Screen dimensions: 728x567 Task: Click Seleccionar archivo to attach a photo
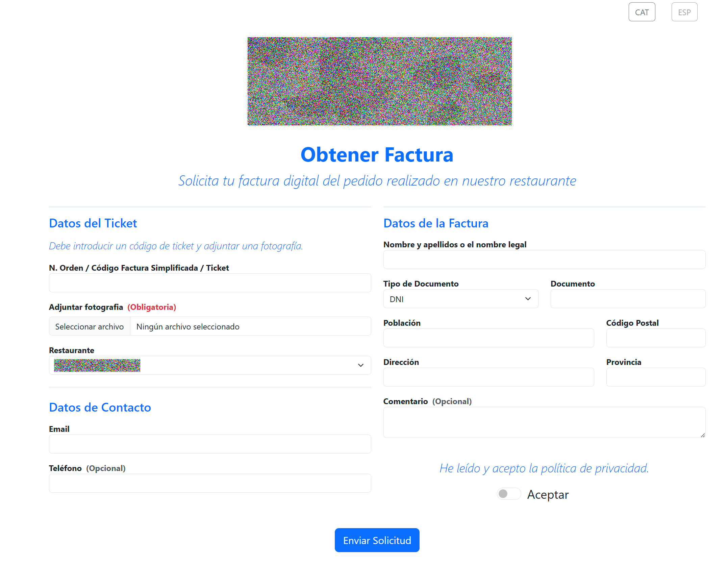pos(89,326)
